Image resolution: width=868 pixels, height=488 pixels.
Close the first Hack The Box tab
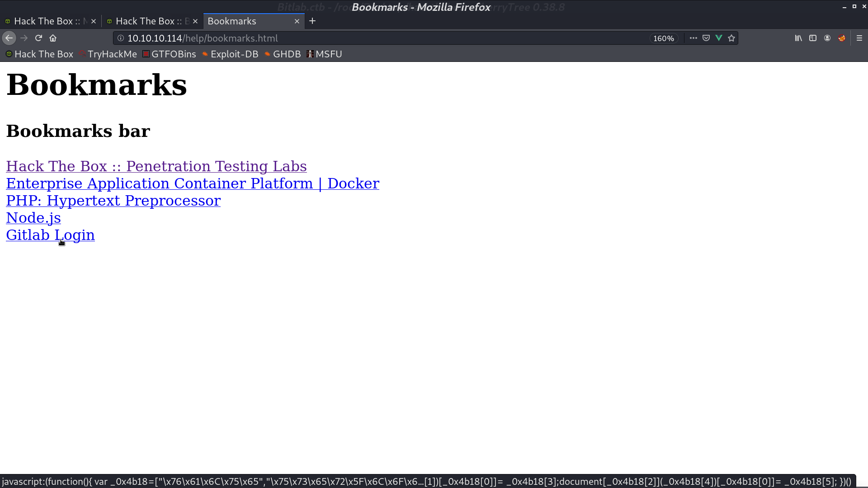[x=94, y=21]
